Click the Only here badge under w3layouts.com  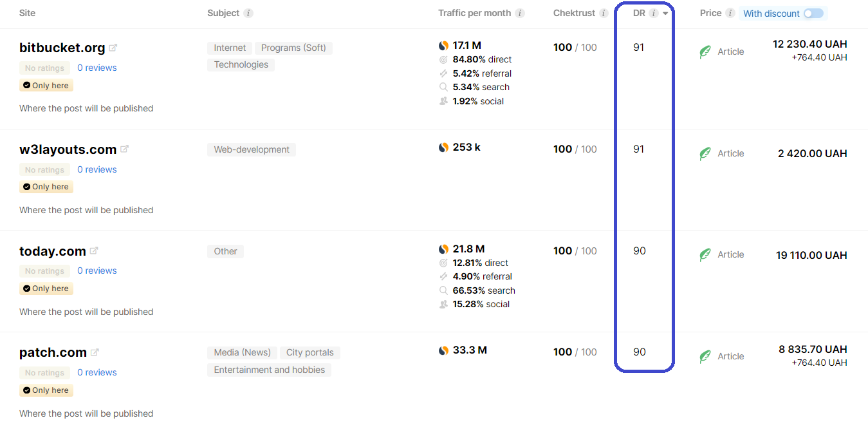[46, 186]
